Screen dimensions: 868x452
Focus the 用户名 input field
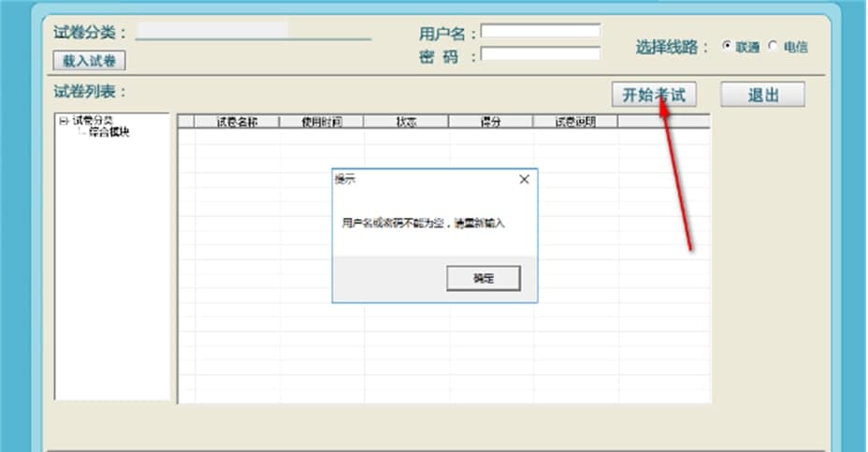541,31
